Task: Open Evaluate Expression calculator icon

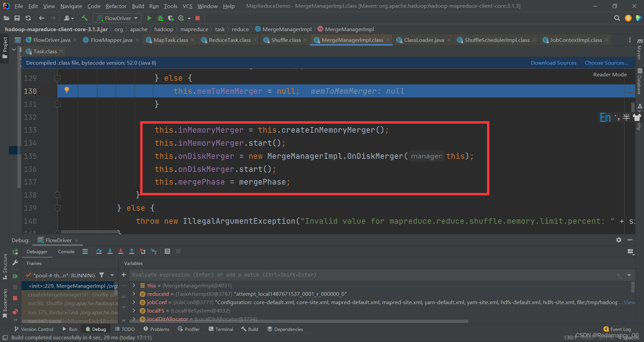Action: click(x=167, y=251)
